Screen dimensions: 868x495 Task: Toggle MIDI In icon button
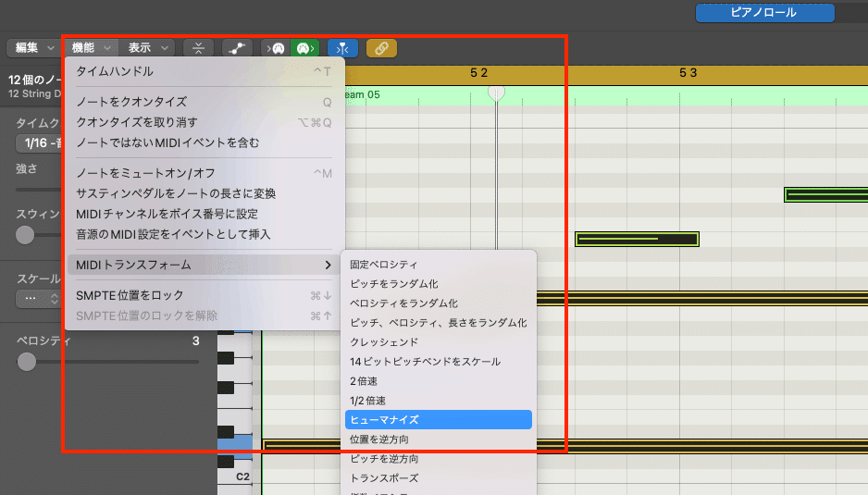tap(276, 48)
